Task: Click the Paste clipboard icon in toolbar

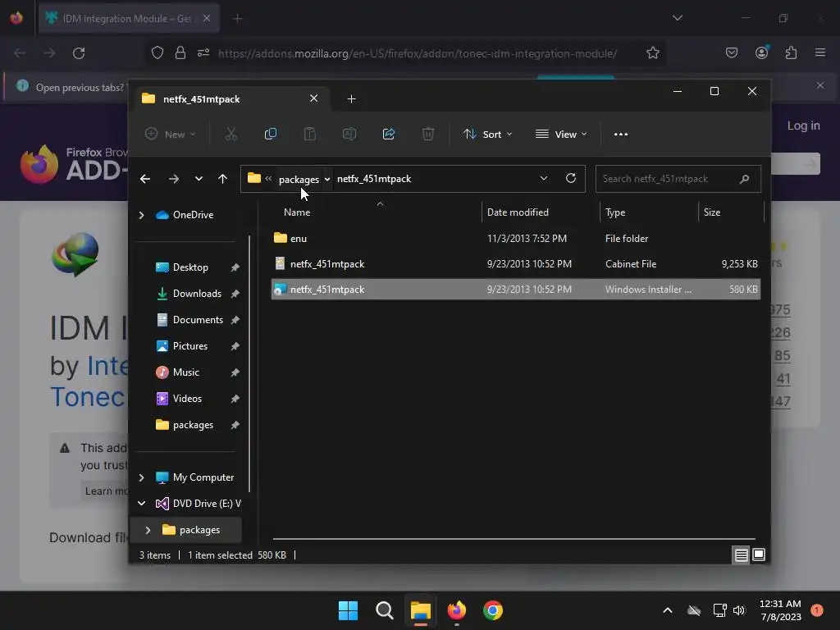Action: 309,134
